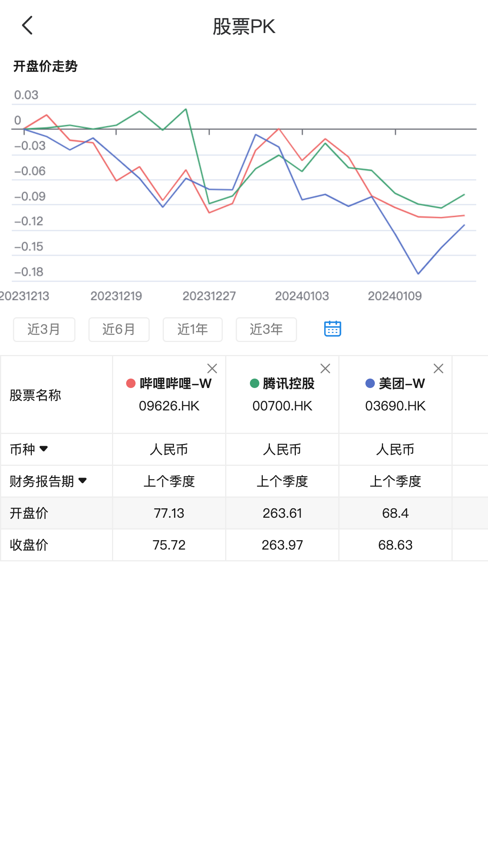This screenshot has height=868, width=488.
Task: Tap the 开盘价走势 chart title
Action: pyautogui.click(x=46, y=66)
